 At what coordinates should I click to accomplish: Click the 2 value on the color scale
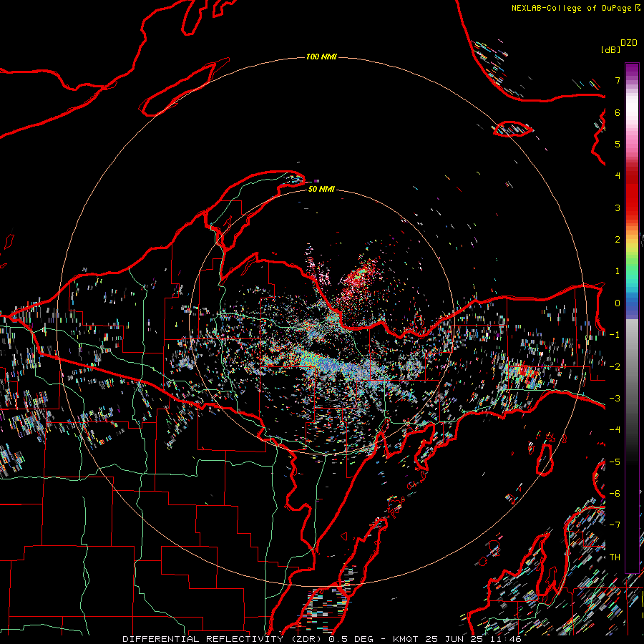618,240
